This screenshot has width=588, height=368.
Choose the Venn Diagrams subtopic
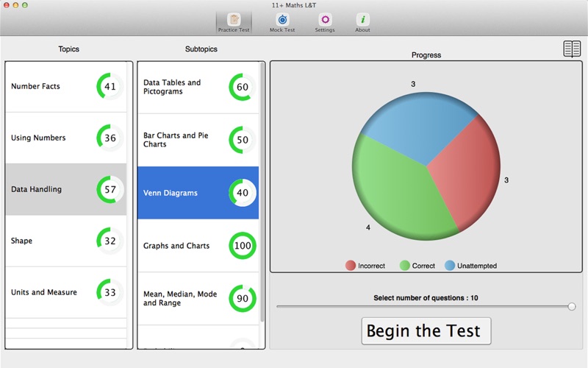(x=198, y=193)
